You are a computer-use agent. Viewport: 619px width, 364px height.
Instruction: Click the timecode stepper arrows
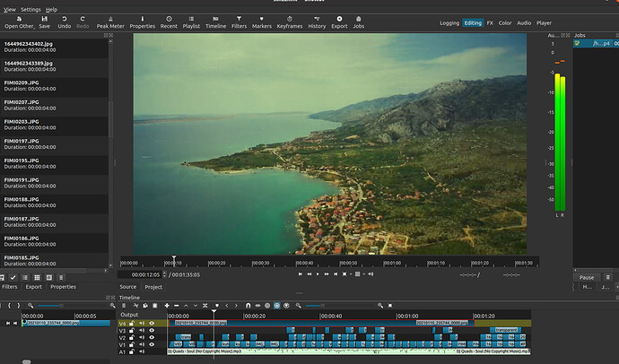[165, 274]
